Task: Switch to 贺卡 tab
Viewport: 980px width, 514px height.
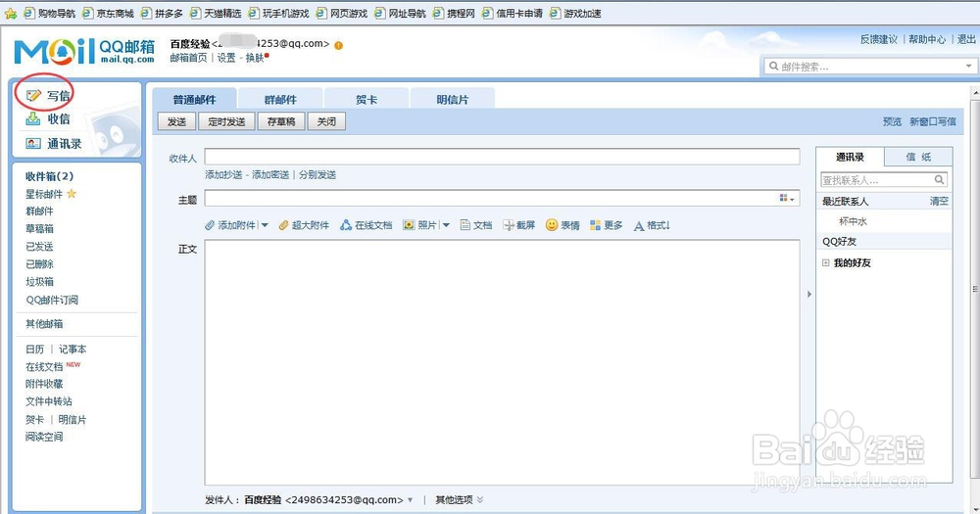Action: point(367,99)
